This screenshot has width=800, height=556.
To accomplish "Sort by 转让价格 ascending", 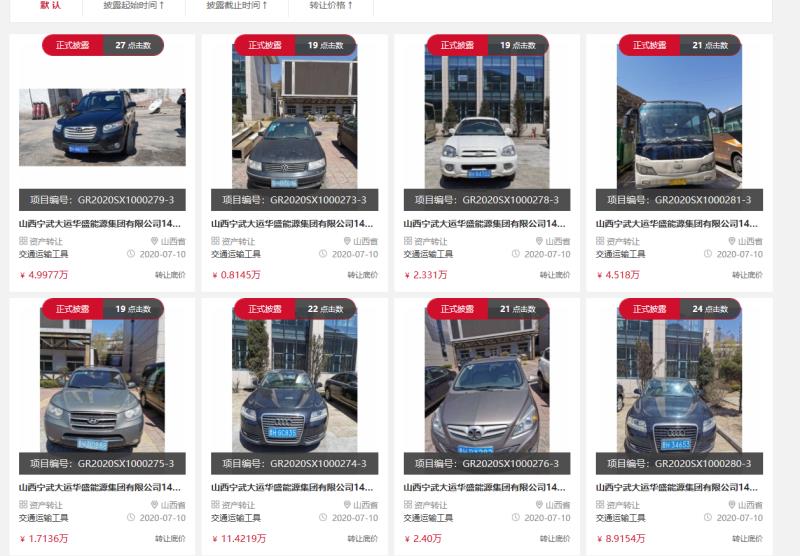I will point(331,5).
